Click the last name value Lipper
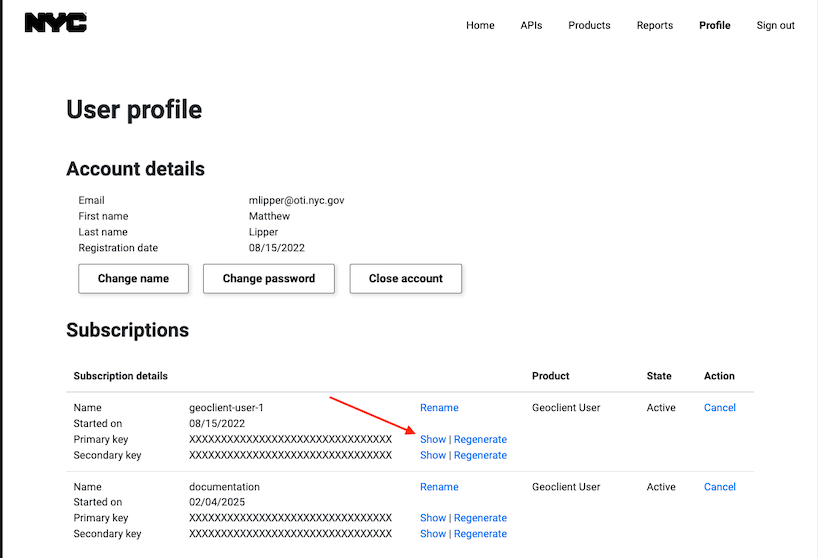Image resolution: width=818 pixels, height=558 pixels. (263, 232)
